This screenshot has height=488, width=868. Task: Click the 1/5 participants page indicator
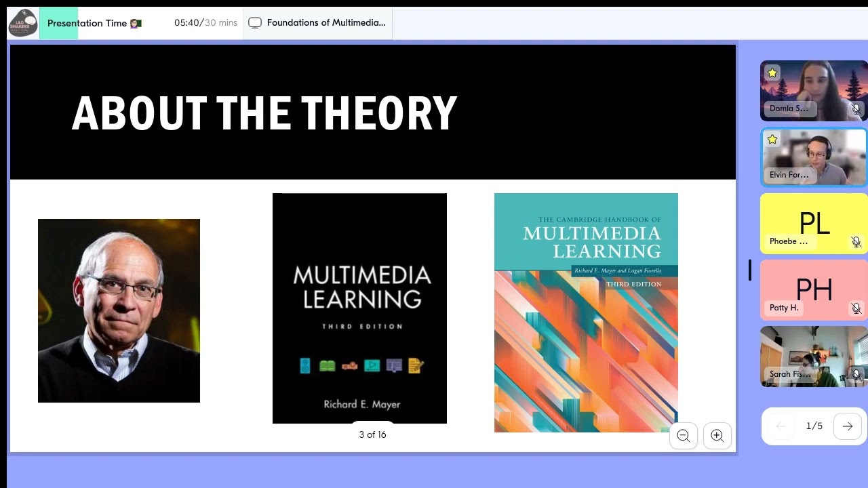click(814, 426)
